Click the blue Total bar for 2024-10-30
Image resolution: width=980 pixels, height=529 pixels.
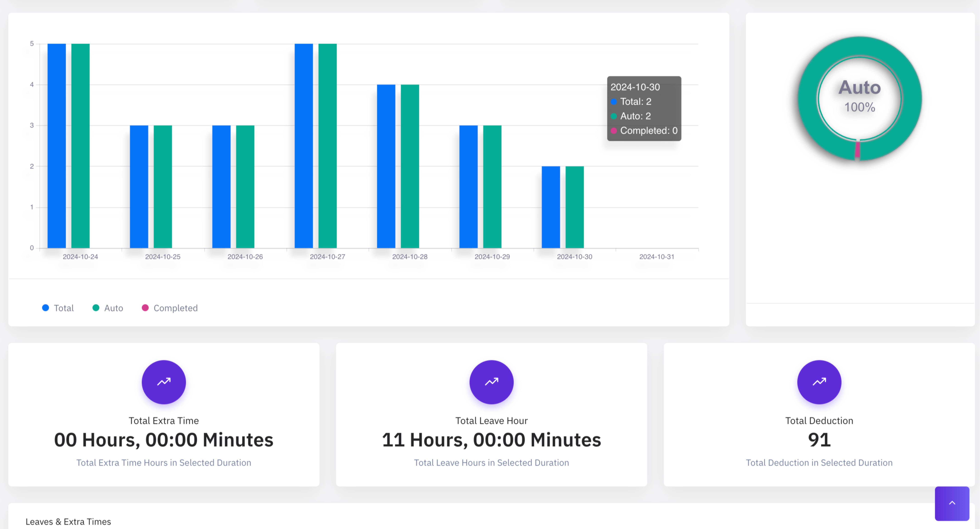(551, 207)
